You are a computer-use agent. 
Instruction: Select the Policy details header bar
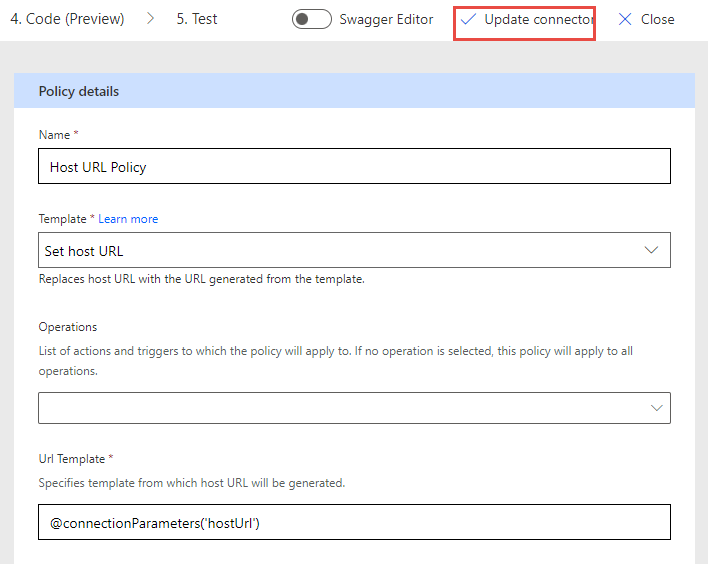coord(354,91)
